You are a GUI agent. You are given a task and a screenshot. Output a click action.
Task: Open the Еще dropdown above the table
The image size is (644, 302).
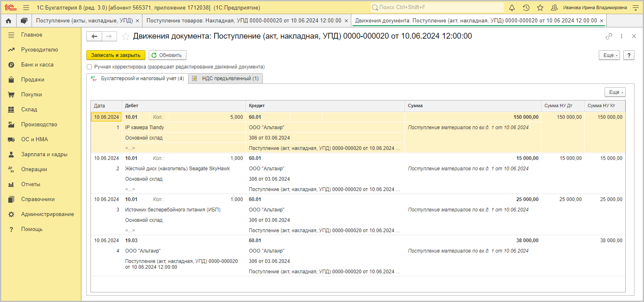pyautogui.click(x=615, y=92)
